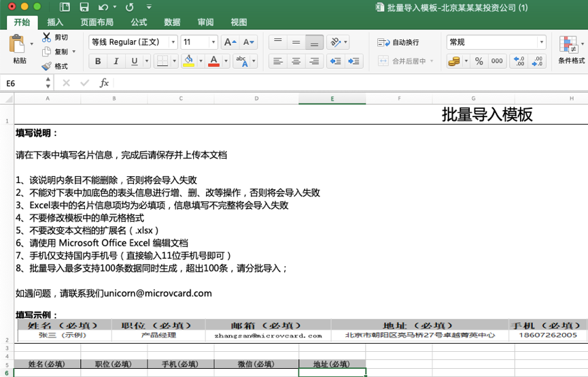Open the sidebar layout icon in title bar
Screen dimensions: 588x377
tap(65, 7)
